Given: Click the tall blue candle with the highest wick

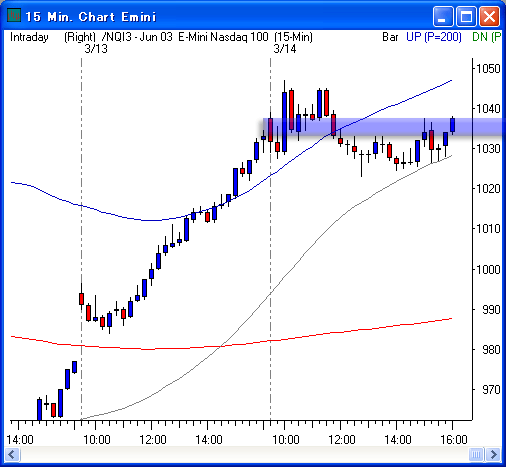Looking at the screenshot, I should (x=284, y=122).
